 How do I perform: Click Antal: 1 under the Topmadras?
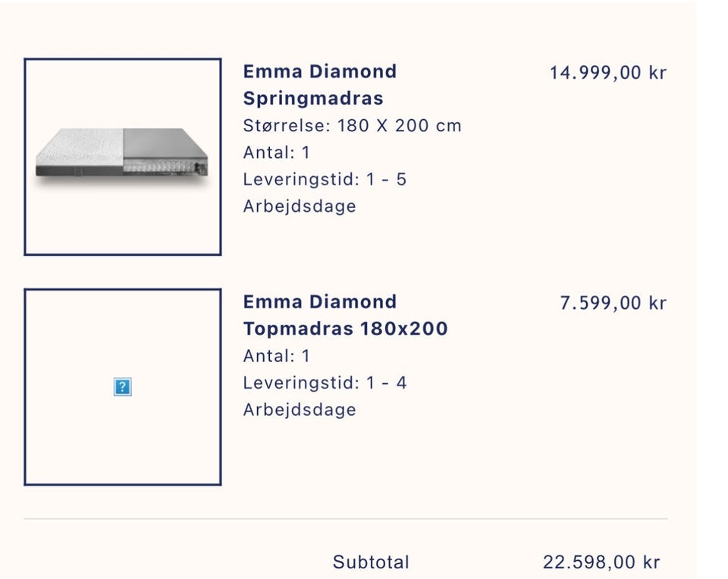[277, 356]
